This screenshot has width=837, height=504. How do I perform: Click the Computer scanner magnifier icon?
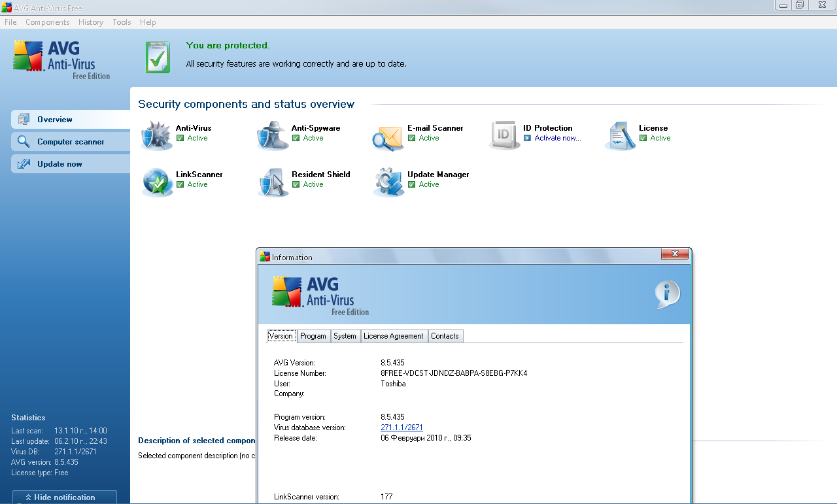pyautogui.click(x=24, y=142)
